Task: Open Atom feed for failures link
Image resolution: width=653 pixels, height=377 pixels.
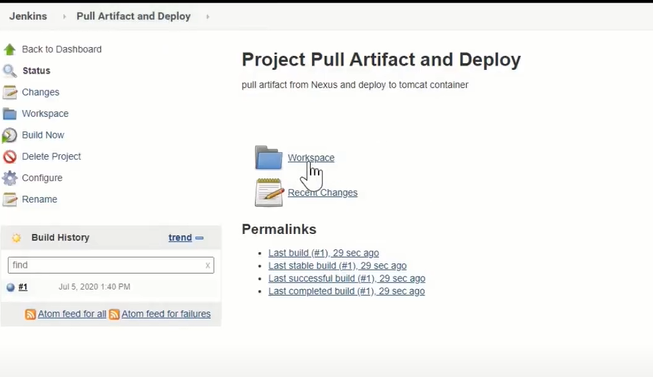Action: 166,314
